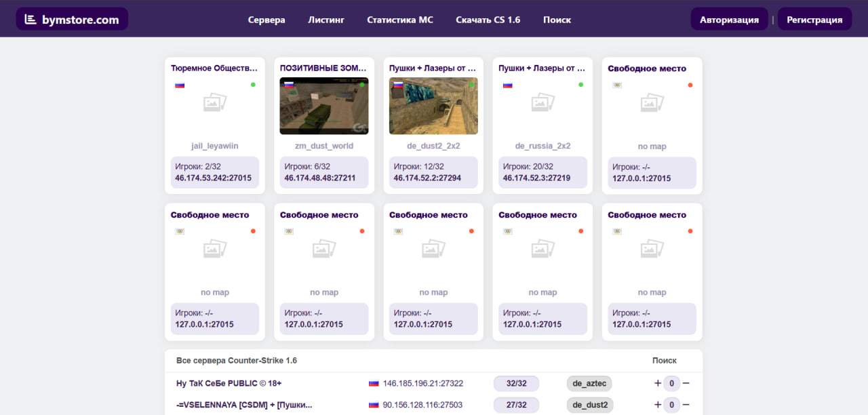Viewport: 868px width, 415px height.
Task: Click the Russian flag next to 90.156.128.116:27503
Action: [374, 406]
